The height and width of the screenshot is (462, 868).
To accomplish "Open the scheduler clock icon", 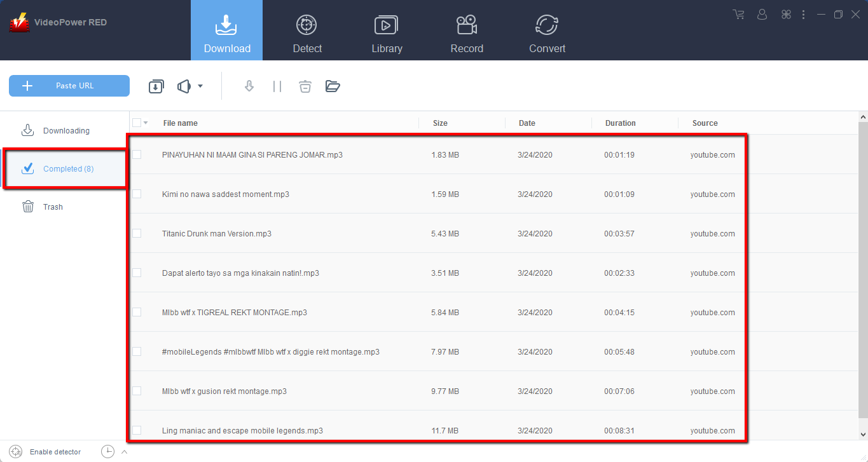I will click(107, 452).
